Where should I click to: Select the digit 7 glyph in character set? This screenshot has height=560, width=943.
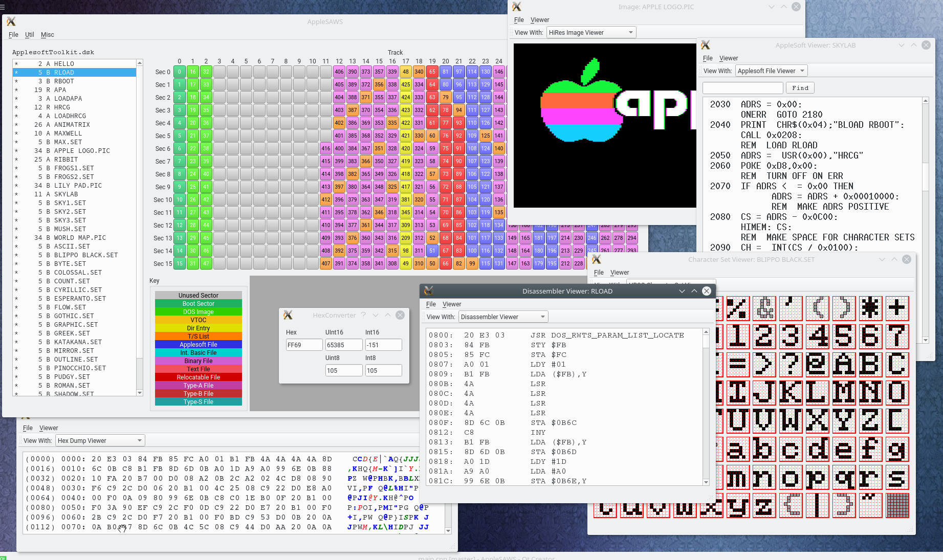(x=897, y=337)
